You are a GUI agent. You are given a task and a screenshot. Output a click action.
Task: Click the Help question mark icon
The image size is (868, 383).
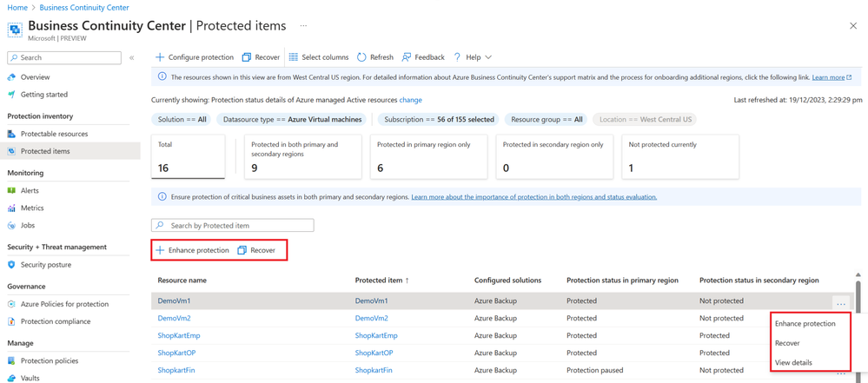(458, 57)
